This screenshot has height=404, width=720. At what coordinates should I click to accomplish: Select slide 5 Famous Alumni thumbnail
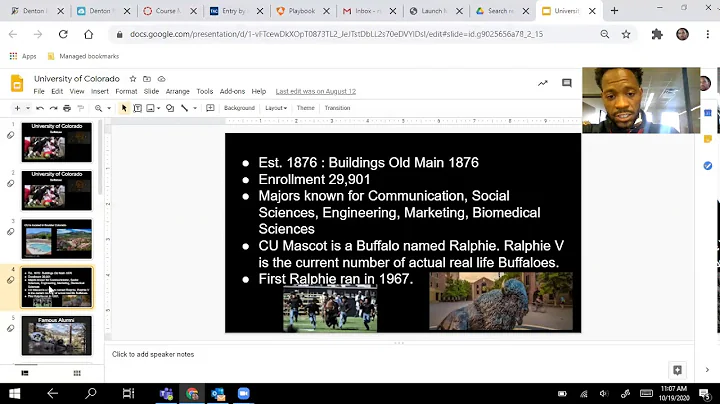pyautogui.click(x=56, y=335)
